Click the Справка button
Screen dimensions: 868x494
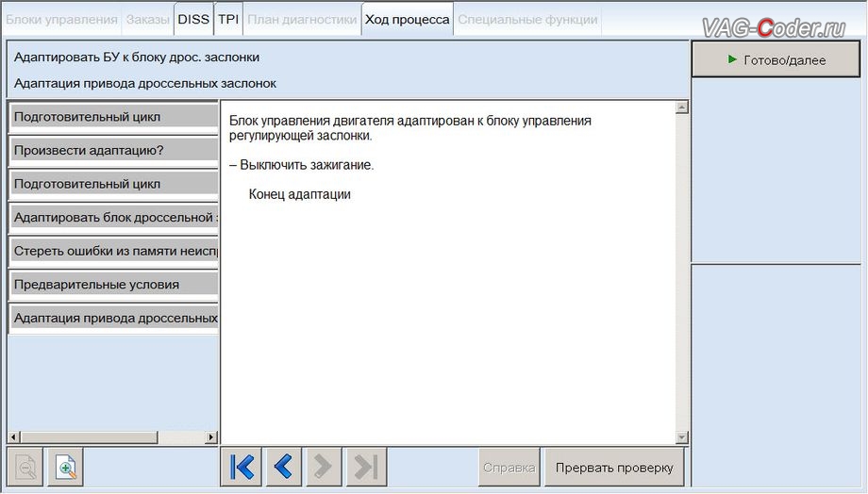509,468
